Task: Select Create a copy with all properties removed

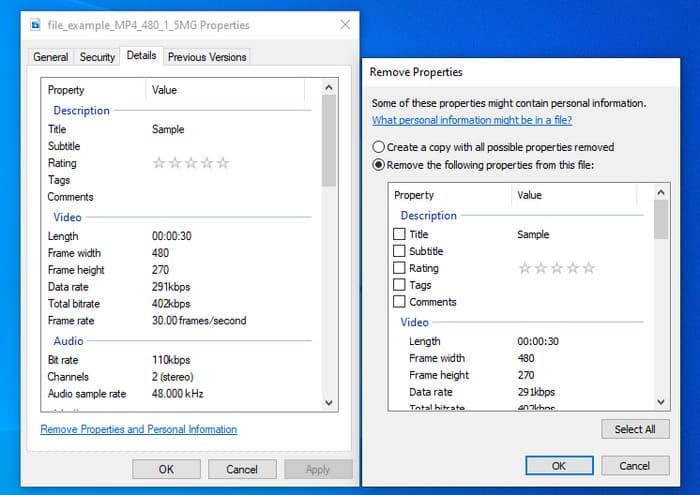Action: [x=378, y=147]
